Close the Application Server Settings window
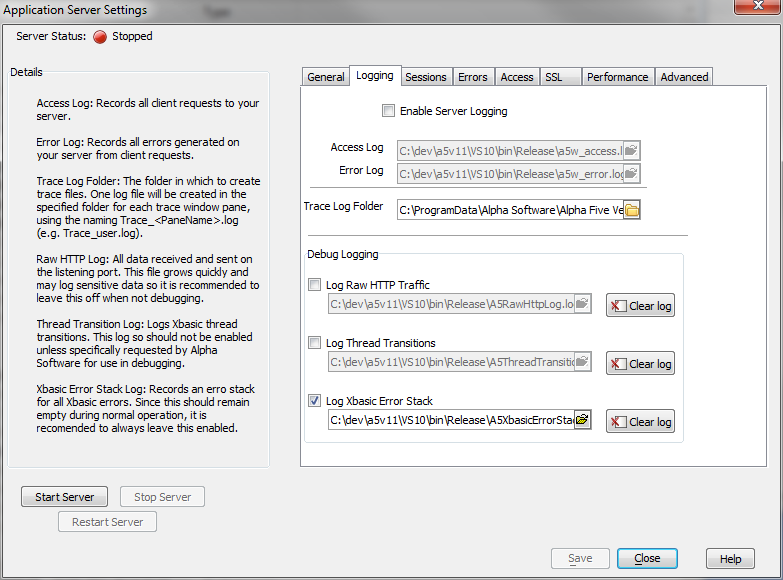The height and width of the screenshot is (580, 783). pyautogui.click(x=758, y=6)
